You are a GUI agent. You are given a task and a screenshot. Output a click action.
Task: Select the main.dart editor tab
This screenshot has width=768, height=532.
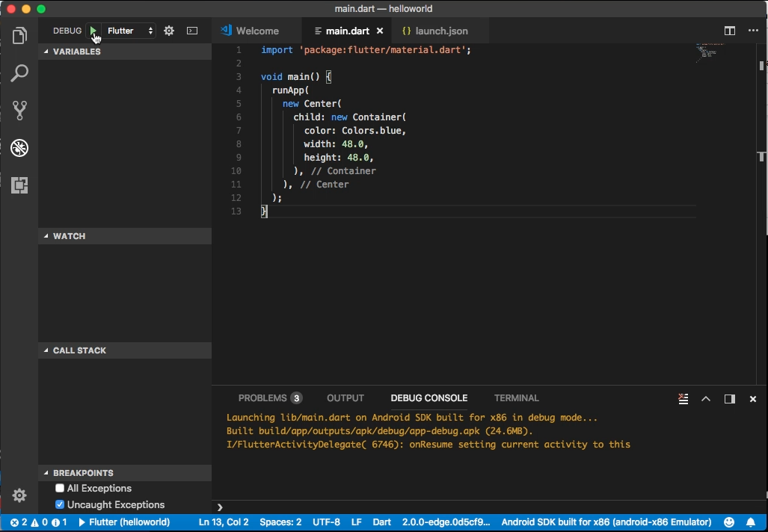tap(347, 31)
